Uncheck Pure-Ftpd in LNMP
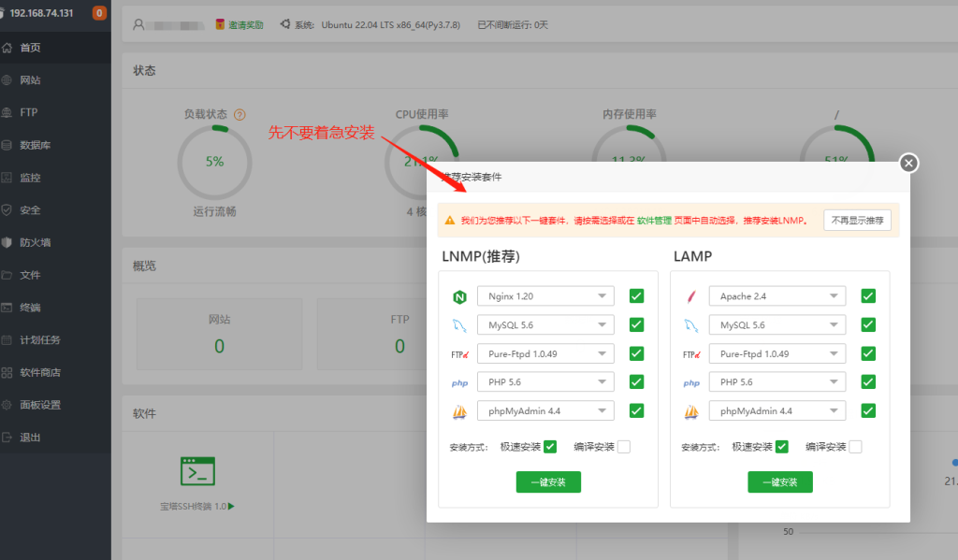 [636, 353]
